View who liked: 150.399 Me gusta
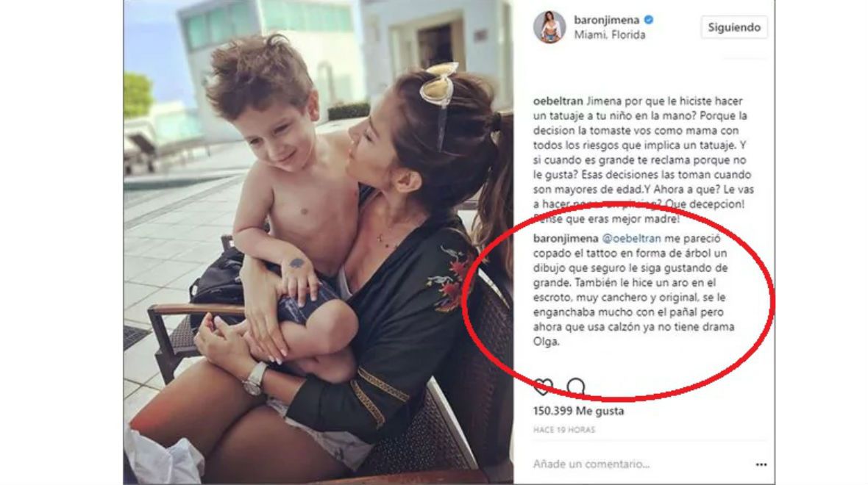Image resolution: width=868 pixels, height=485 pixels. (578, 411)
